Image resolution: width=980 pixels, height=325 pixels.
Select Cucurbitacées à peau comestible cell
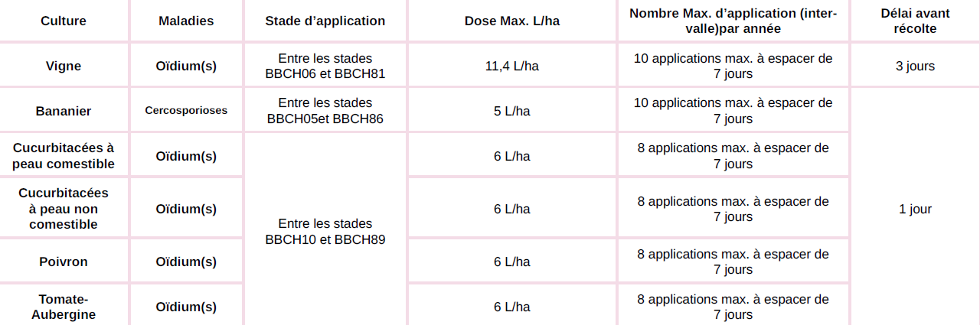click(64, 156)
